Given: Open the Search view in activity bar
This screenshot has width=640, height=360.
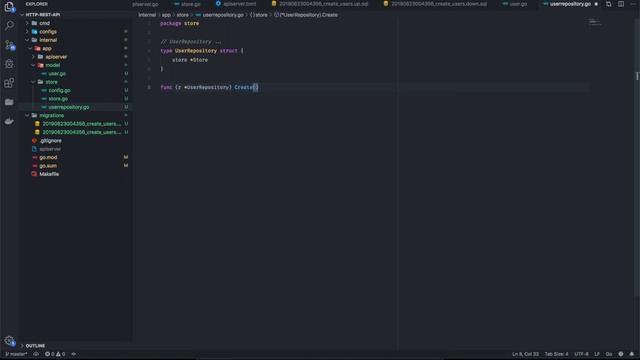Looking at the screenshot, I should [x=9, y=25].
